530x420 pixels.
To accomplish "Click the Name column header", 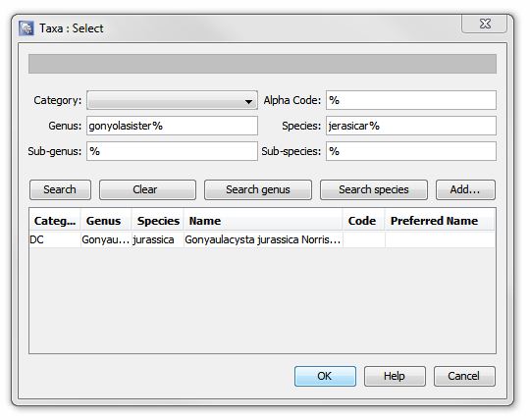I will [263, 221].
